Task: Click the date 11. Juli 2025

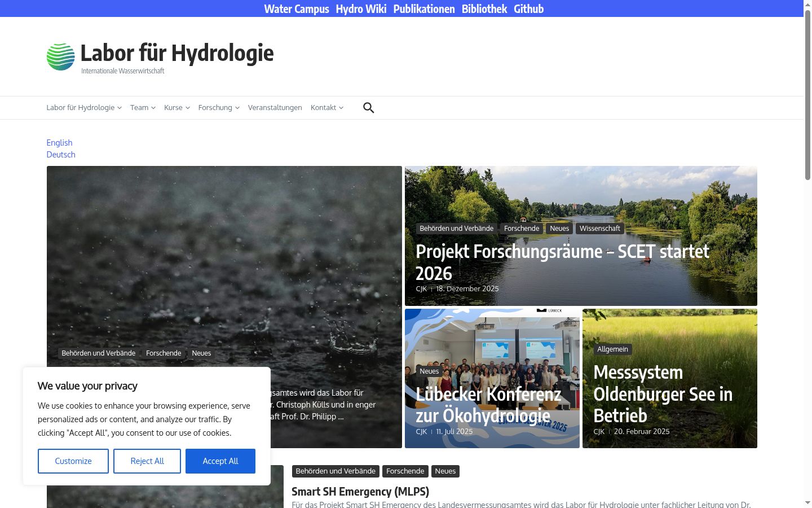Action: point(454,432)
